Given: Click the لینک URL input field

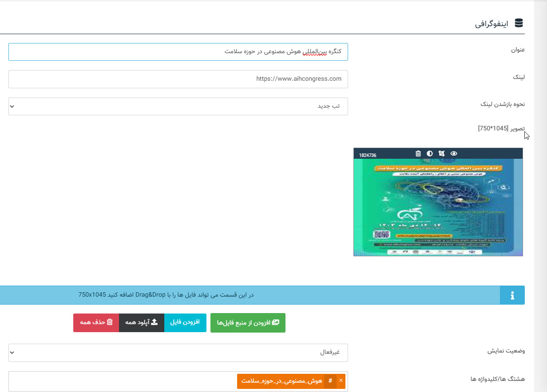Looking at the screenshot, I should click(x=178, y=79).
